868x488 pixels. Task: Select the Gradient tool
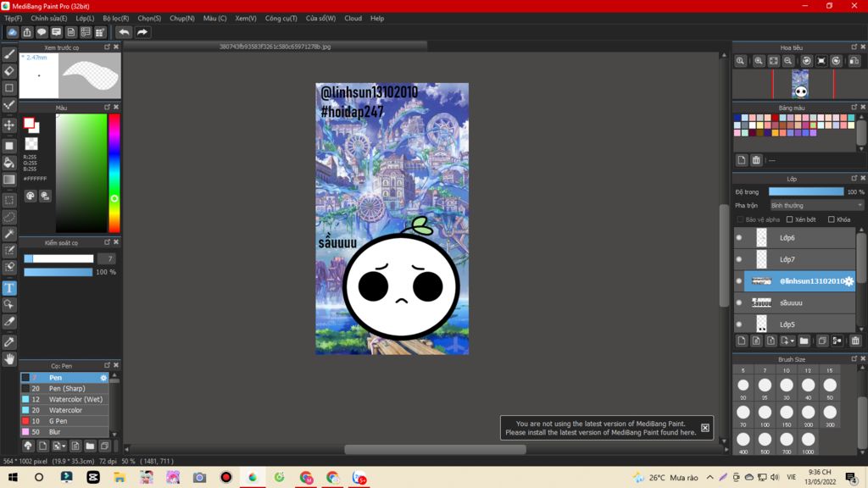[x=9, y=180]
